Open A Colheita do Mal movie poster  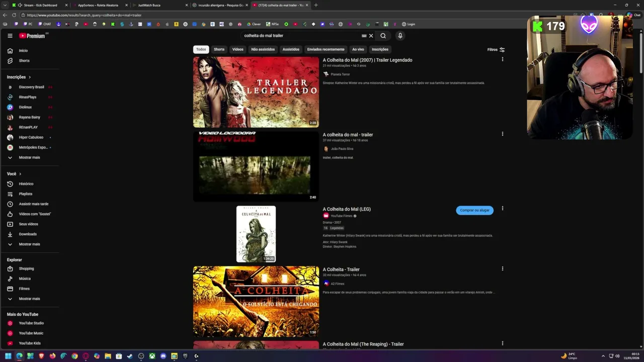pyautogui.click(x=256, y=234)
